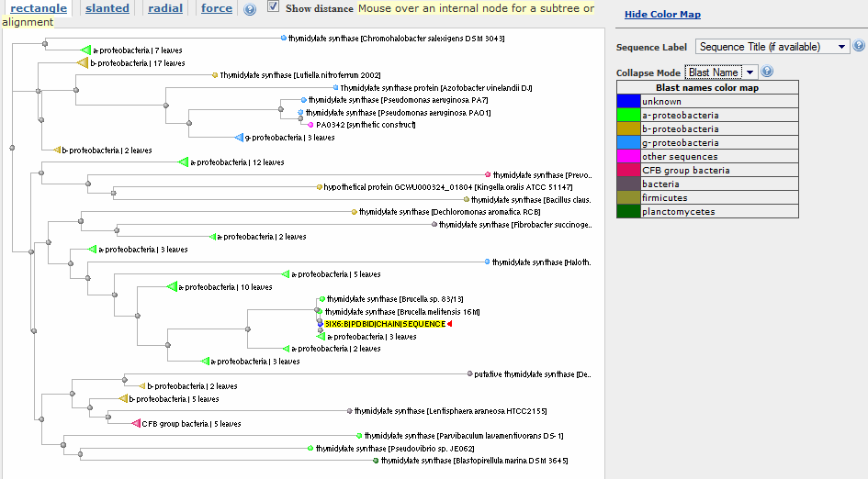Switch to radial tree layout
Image resolution: width=868 pixels, height=479 pixels.
165,8
